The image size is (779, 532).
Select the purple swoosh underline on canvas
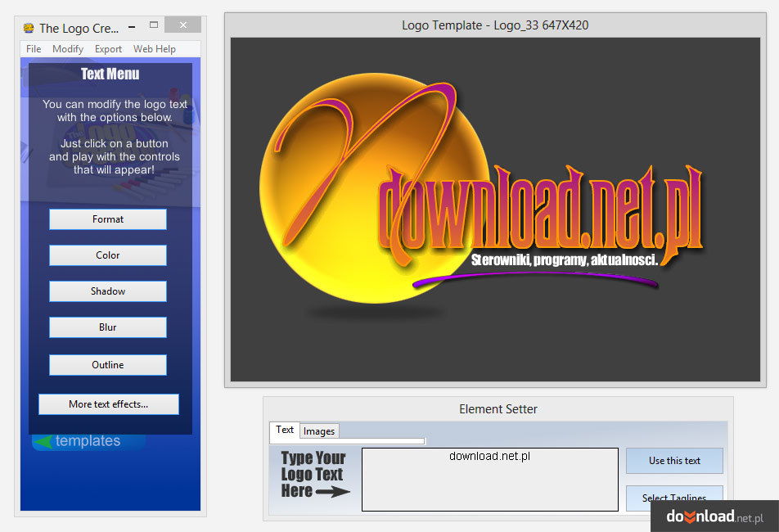[x=535, y=281]
